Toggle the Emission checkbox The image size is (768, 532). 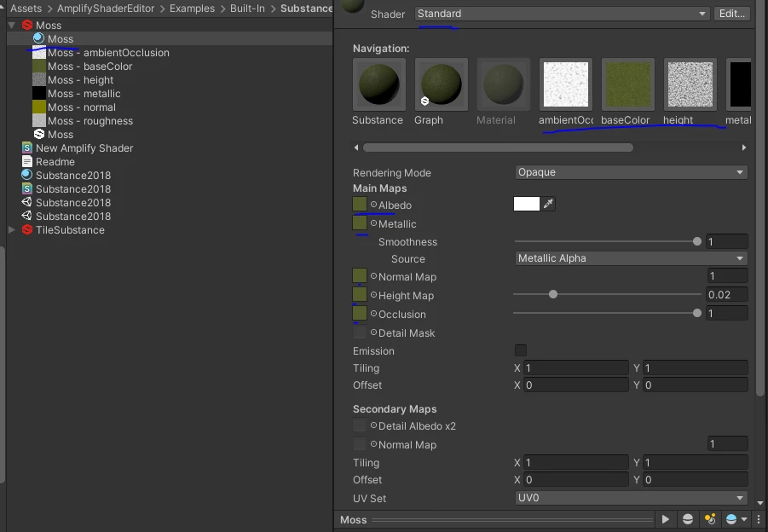pos(521,350)
